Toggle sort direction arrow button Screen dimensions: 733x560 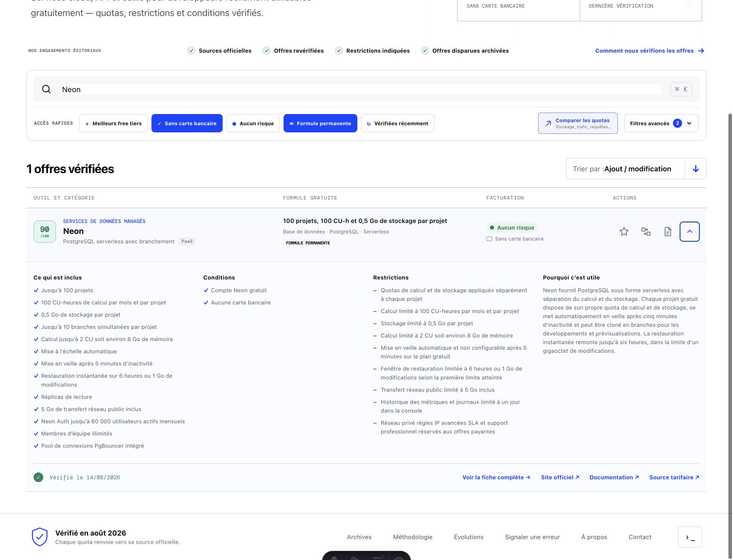(695, 169)
